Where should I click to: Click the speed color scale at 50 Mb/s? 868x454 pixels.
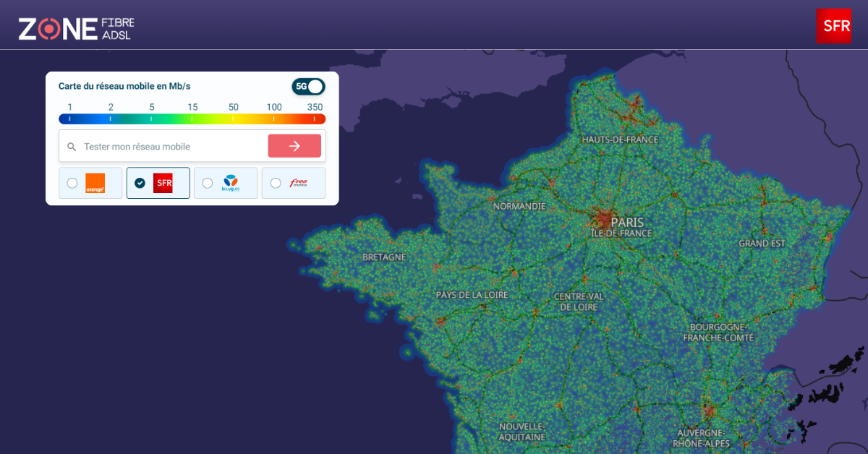pyautogui.click(x=233, y=116)
